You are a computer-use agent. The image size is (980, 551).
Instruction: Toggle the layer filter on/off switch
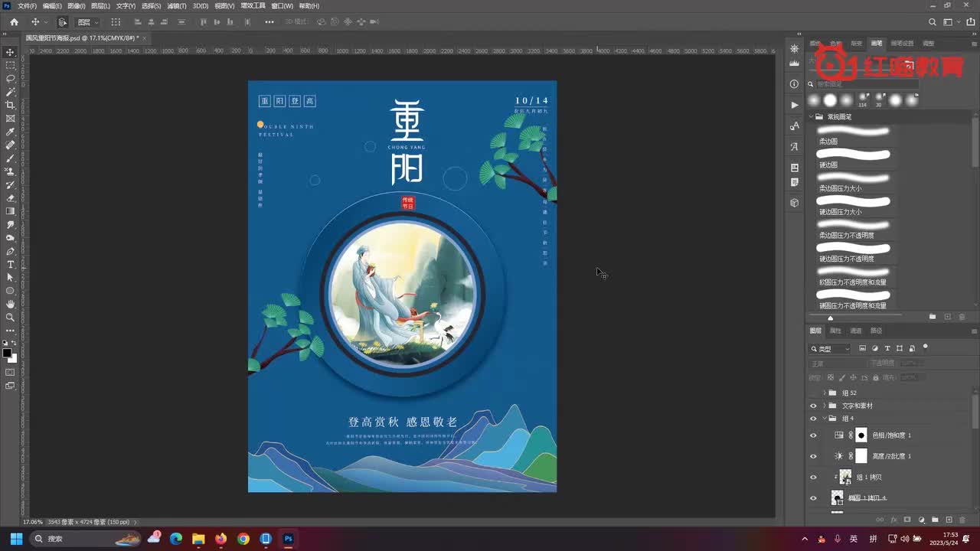(925, 347)
